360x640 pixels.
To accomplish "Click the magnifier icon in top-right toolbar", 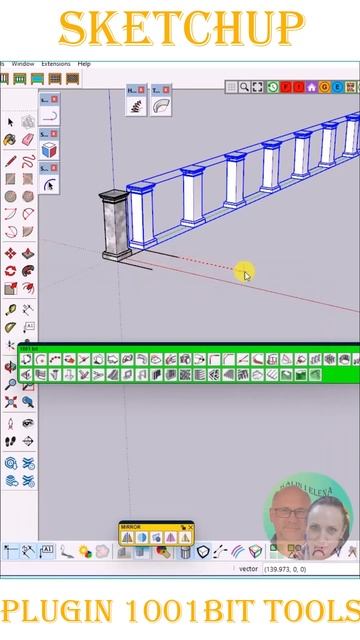I will (x=244, y=87).
